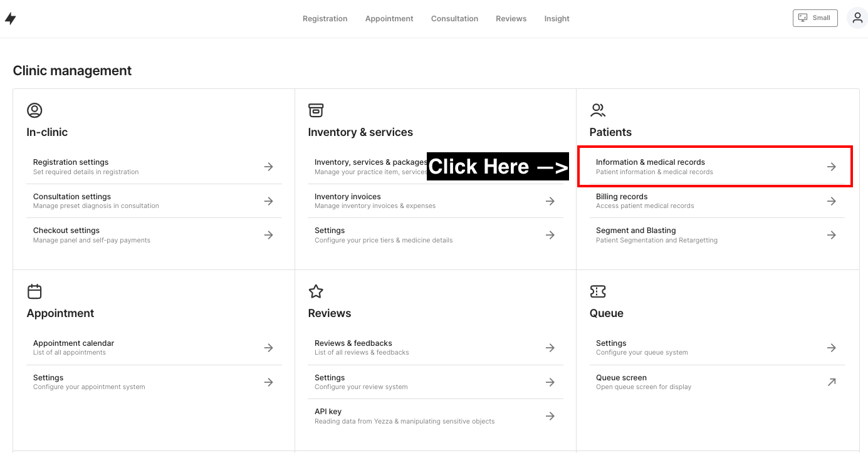Click 'Open queue screen for display' text

click(x=644, y=387)
